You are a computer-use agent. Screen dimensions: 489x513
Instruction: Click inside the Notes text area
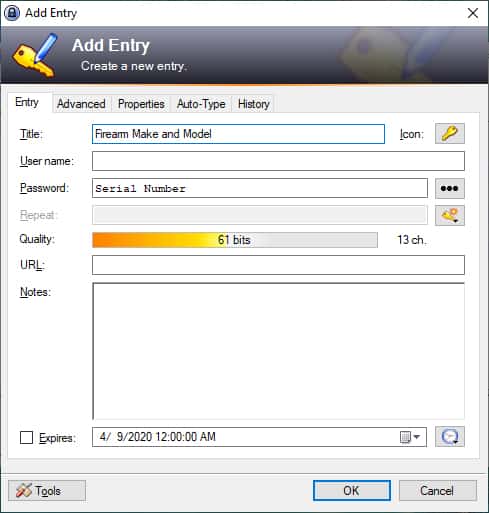(x=278, y=351)
